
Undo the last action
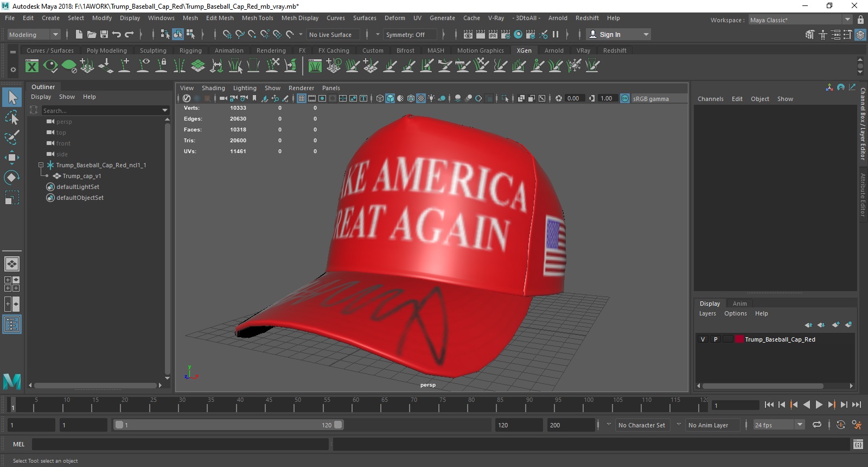click(x=117, y=34)
